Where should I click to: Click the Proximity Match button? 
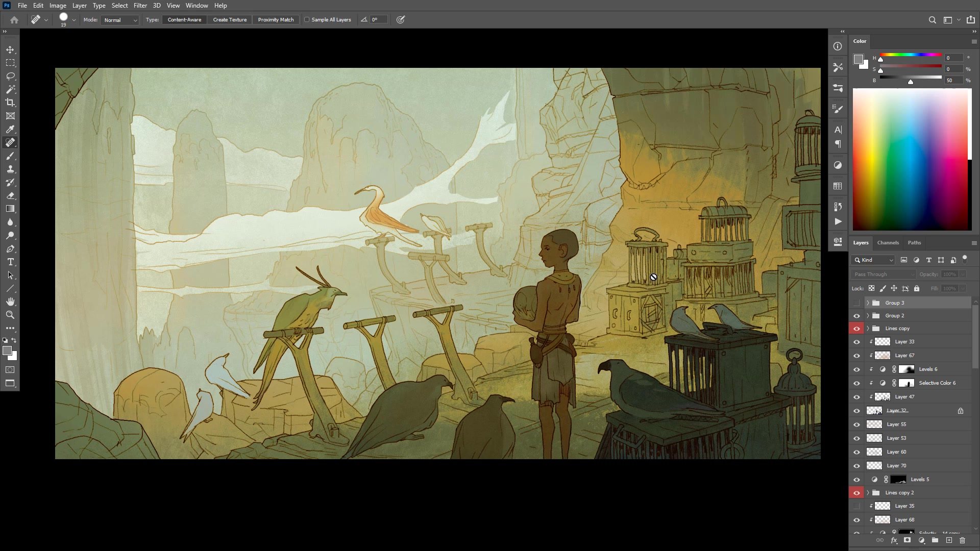(x=276, y=19)
